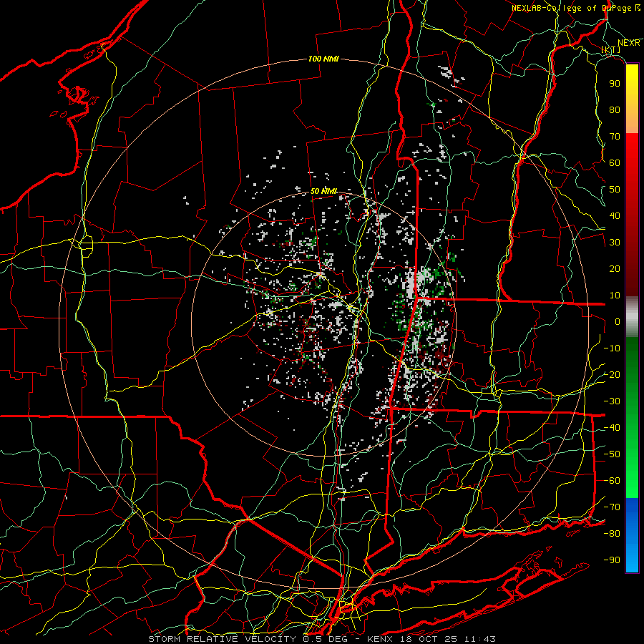Screen dimensions: 644x644
Task: Click the -10 value on velocity scale
Action: 612,348
